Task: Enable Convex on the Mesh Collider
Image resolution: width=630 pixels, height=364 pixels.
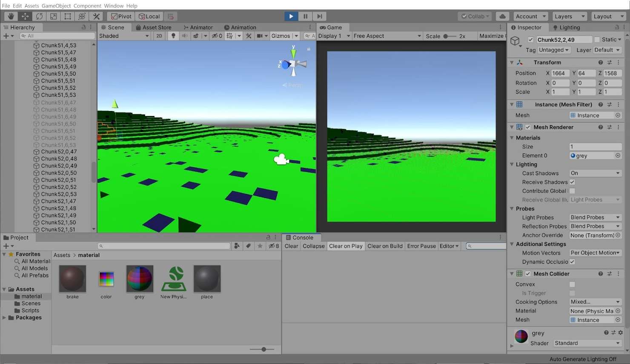Action: (572, 284)
